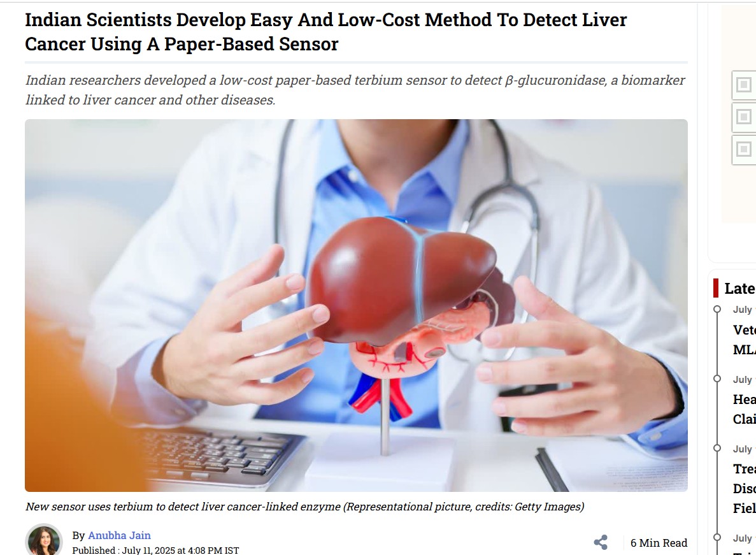
Task: Click the bottom square icon in sidebar
Action: click(x=743, y=150)
